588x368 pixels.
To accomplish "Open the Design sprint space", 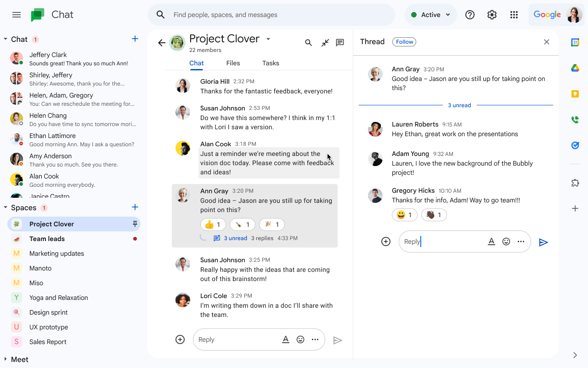I will (x=74, y=312).
